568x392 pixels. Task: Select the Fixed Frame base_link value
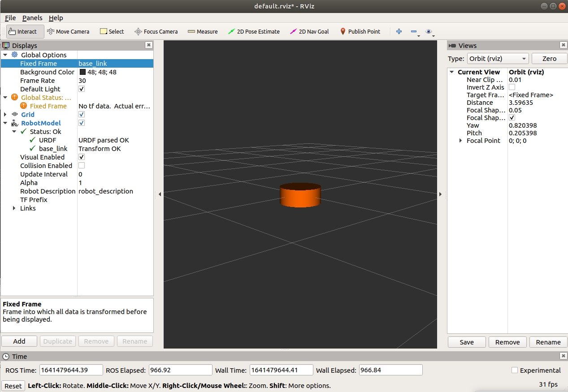point(93,64)
